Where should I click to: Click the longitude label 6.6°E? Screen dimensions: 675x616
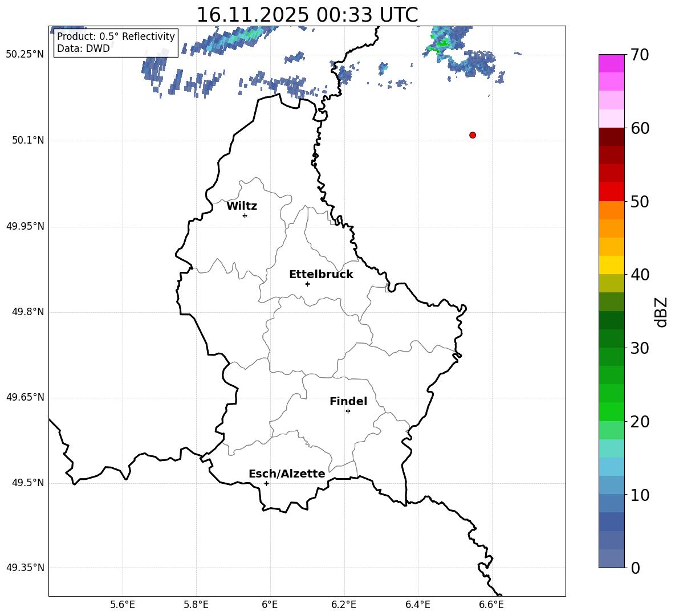pyautogui.click(x=491, y=605)
